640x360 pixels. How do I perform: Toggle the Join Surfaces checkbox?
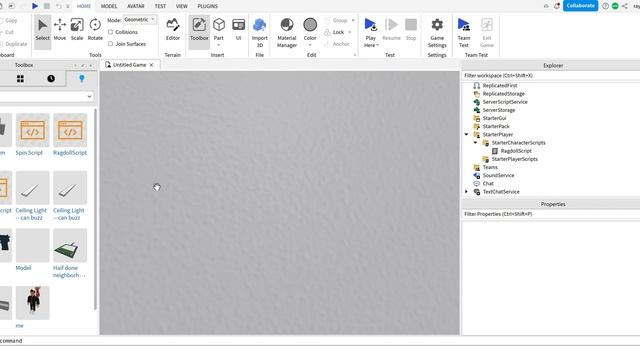coord(111,44)
